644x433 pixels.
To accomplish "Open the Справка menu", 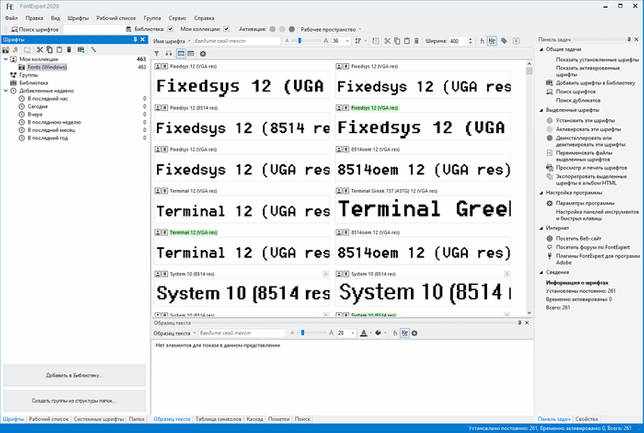I will (204, 18).
